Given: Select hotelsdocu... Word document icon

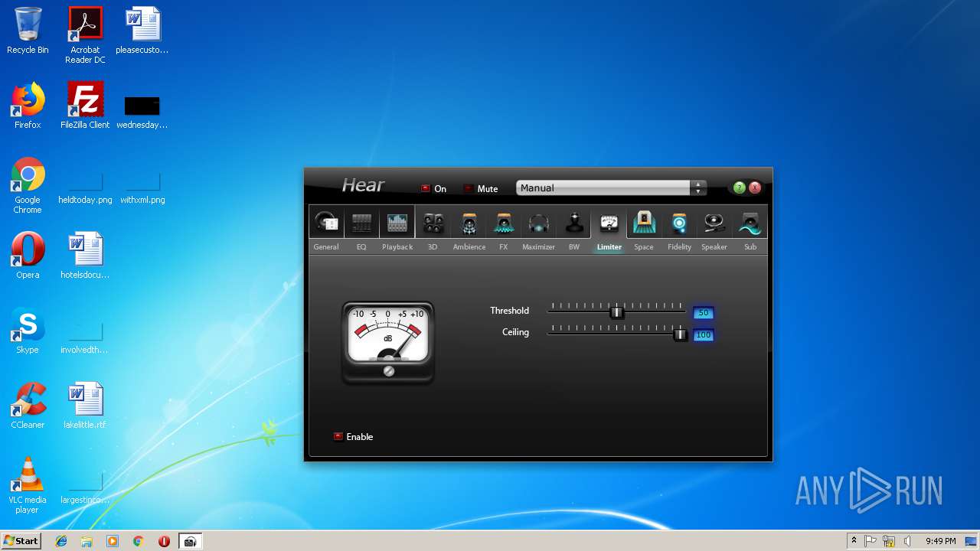Looking at the screenshot, I should pos(85,256).
